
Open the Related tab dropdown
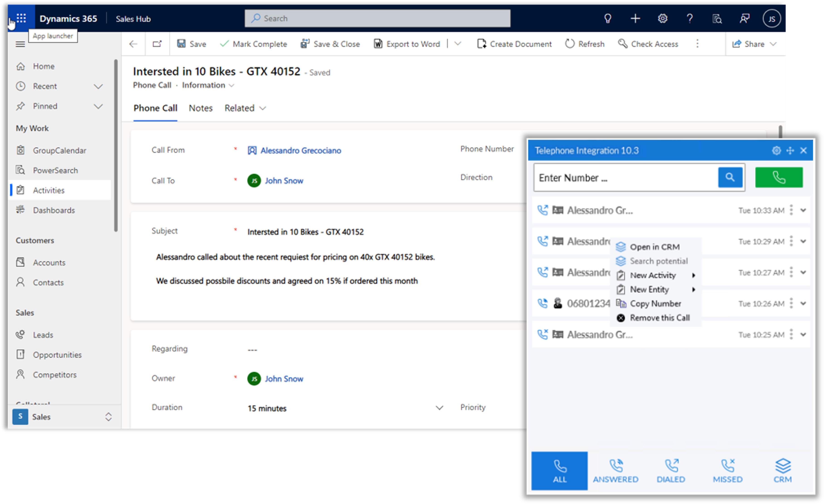click(245, 108)
